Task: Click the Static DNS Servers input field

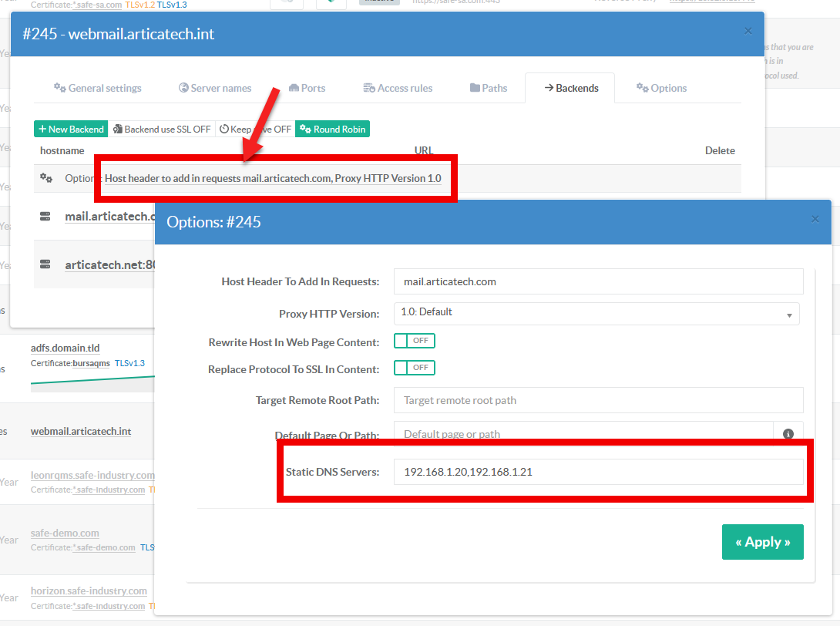Action: tap(597, 472)
